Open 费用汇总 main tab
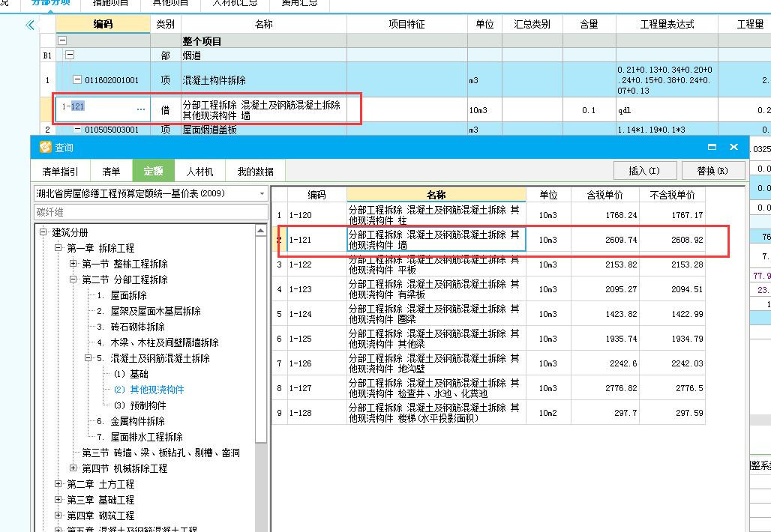This screenshot has width=771, height=532. click(x=299, y=4)
